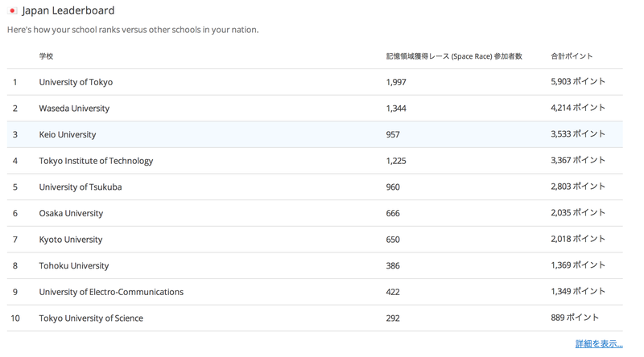Viewport: 644px width, 357px height.
Task: Click the 2,035 ポイント total
Action: point(578,213)
